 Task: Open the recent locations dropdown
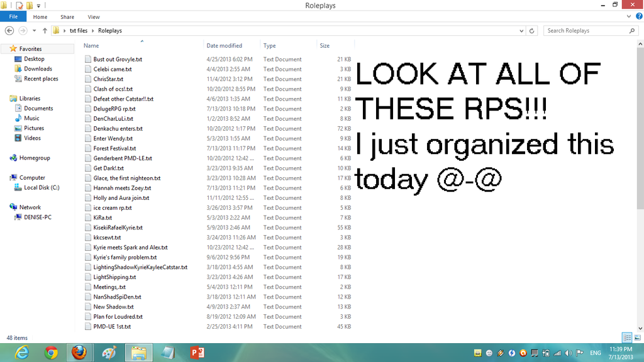(34, 31)
